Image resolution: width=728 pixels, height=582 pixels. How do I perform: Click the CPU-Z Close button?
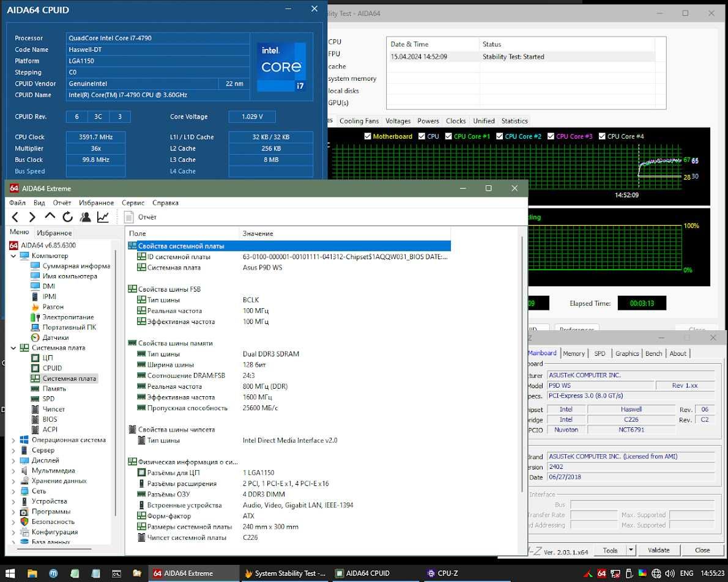(702, 550)
